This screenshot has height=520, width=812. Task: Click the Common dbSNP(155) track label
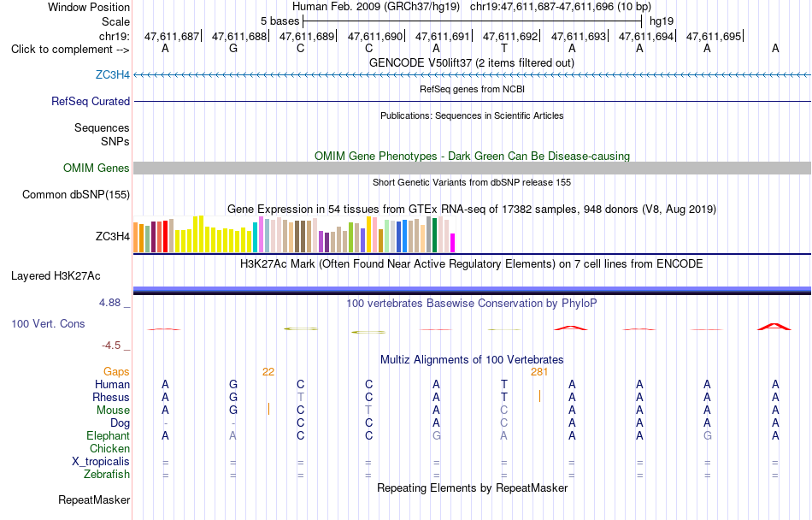point(75,195)
